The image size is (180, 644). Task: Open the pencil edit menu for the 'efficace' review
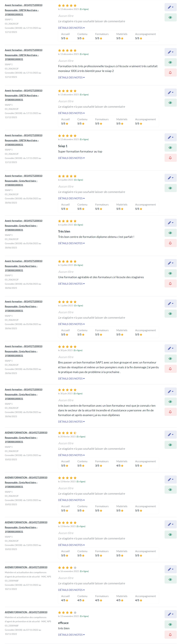[171, 614]
